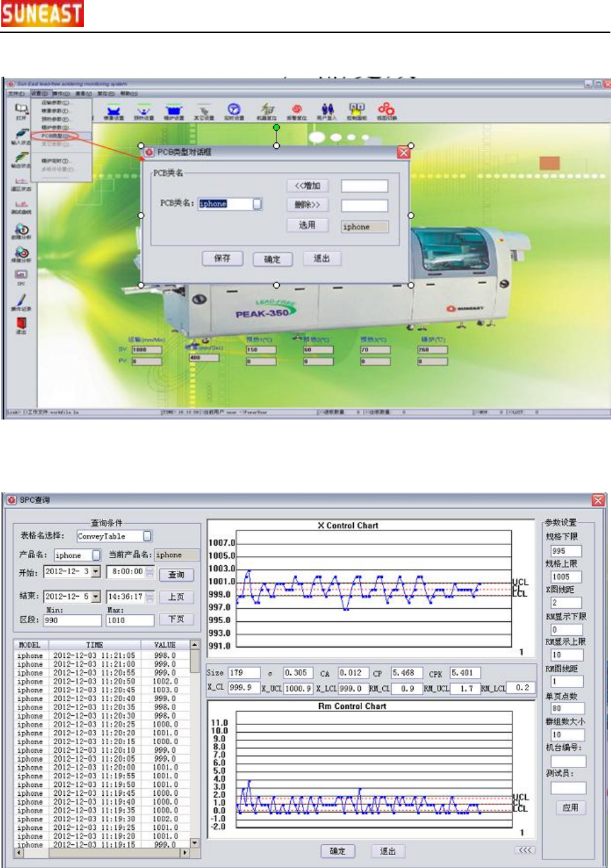
Task: Close the SPC查询 window
Action: click(599, 500)
